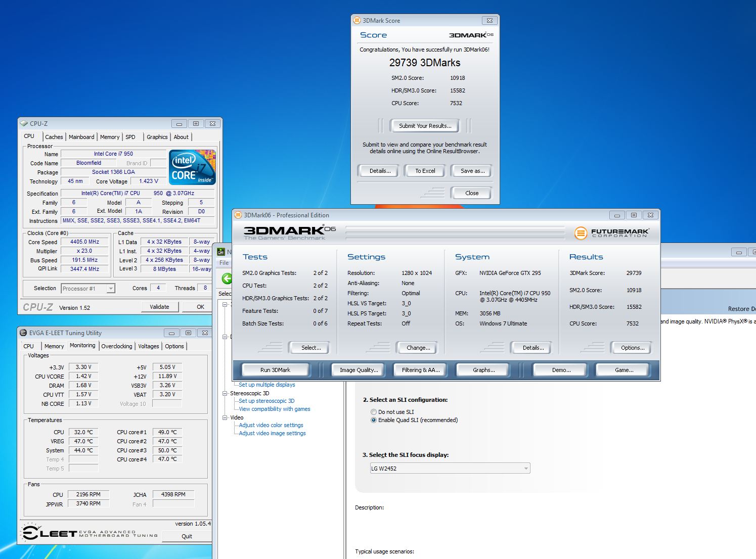756x559 pixels.
Task: Click the Save as... button
Action: click(472, 171)
